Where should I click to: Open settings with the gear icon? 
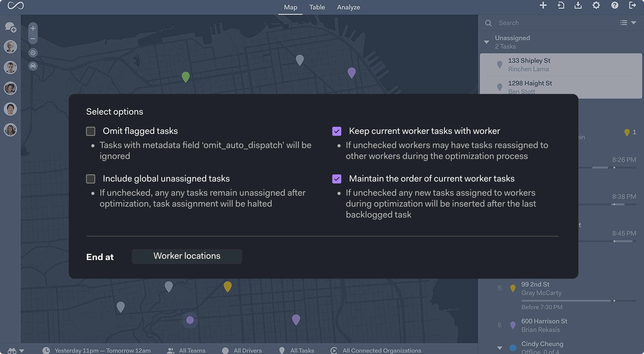[x=596, y=5]
